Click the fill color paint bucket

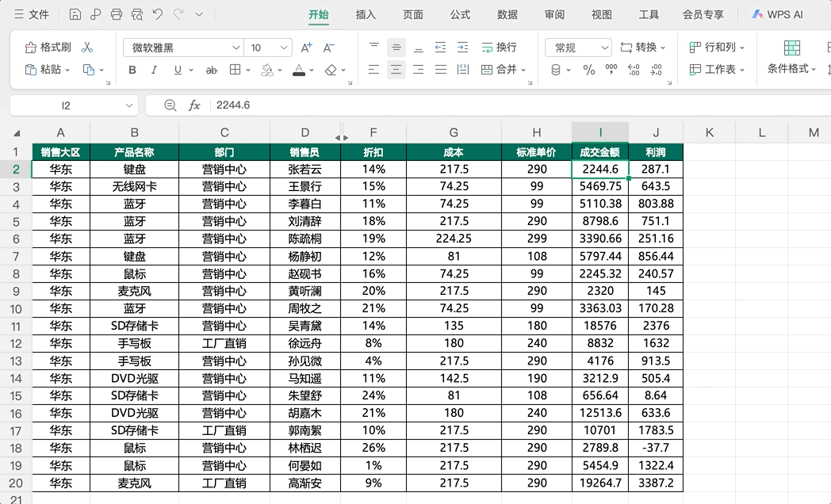[266, 70]
